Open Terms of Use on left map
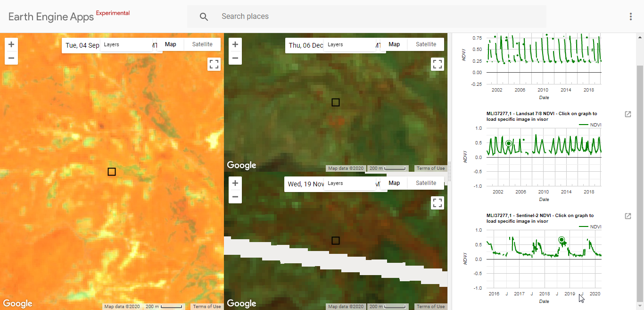The width and height of the screenshot is (644, 310). 206,307
